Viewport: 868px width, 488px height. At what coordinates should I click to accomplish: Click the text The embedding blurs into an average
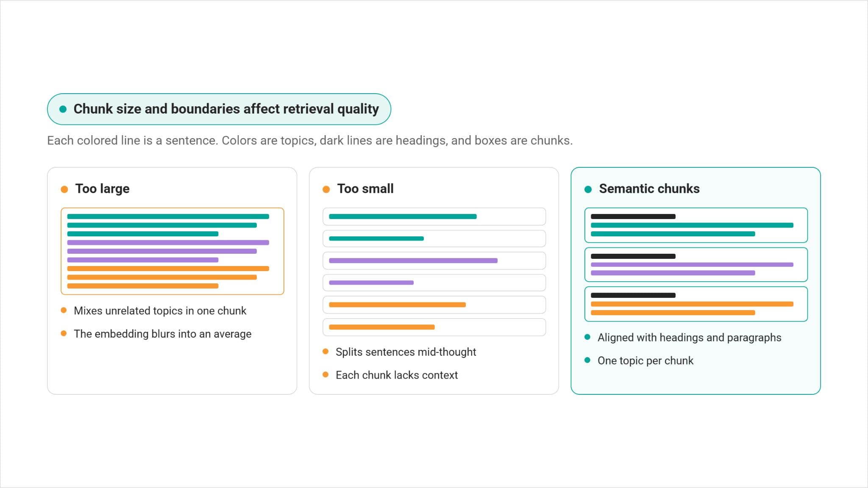(x=162, y=334)
